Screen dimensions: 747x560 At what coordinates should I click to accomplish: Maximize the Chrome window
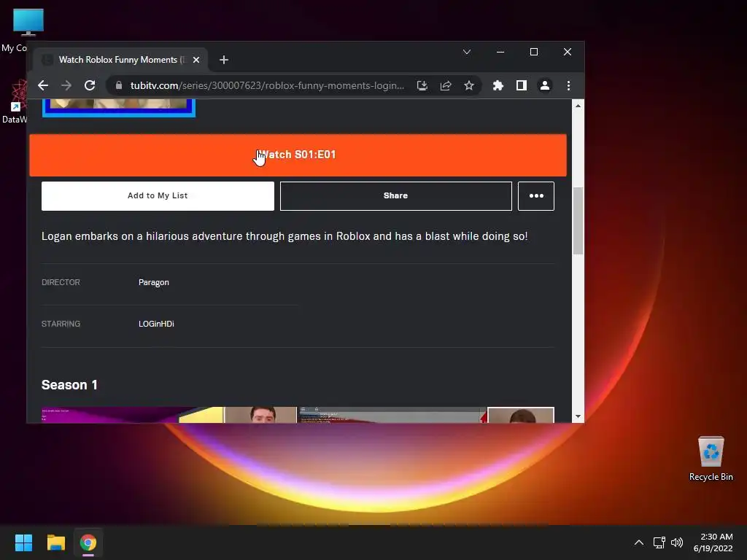click(534, 52)
